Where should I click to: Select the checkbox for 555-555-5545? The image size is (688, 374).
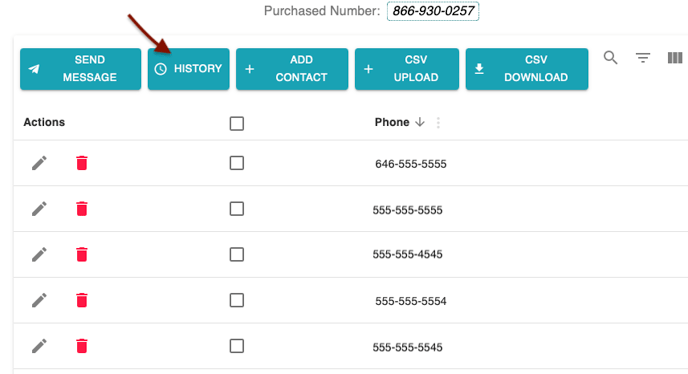[x=236, y=346]
